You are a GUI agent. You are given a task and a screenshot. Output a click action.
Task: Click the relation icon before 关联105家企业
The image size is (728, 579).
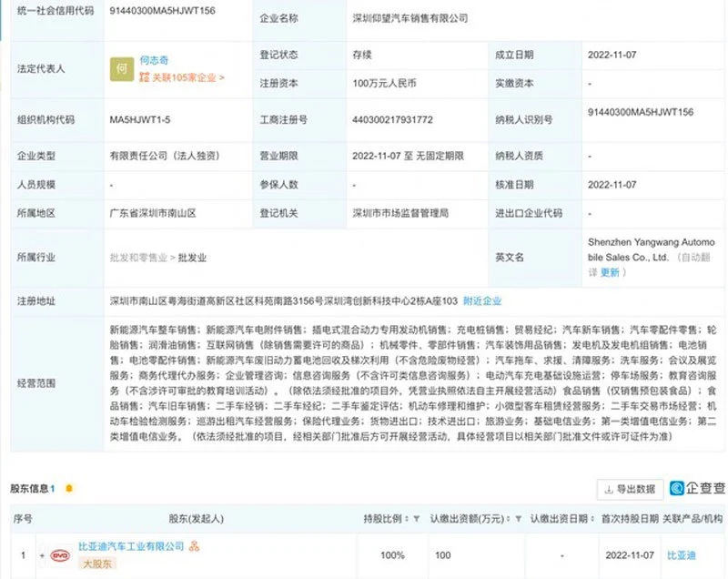145,77
